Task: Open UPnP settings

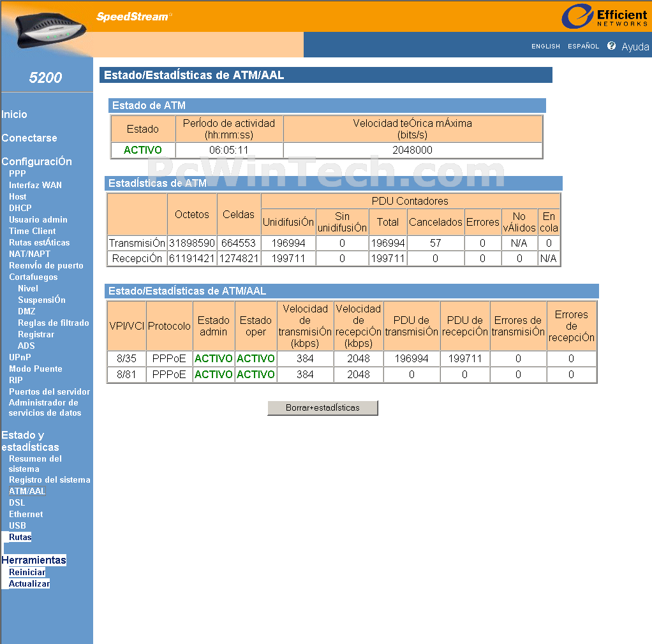Action: click(x=20, y=357)
